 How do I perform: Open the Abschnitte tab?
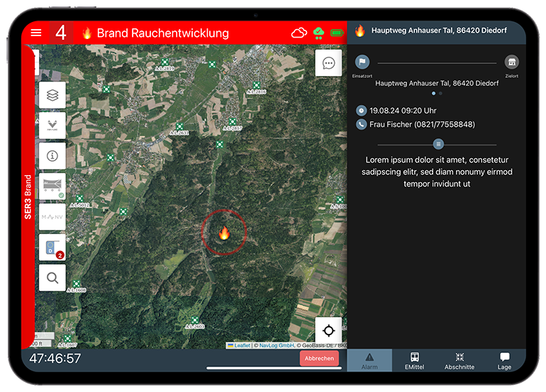click(459, 360)
